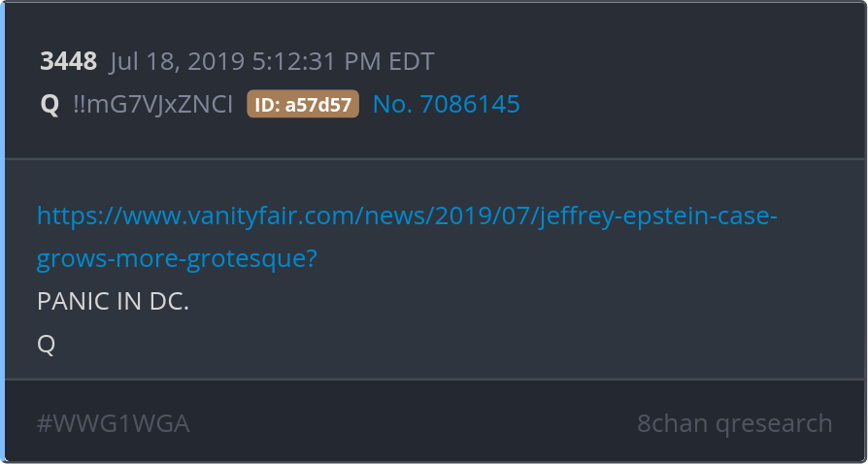
Task: Open post link No. 7086145
Action: 447,104
